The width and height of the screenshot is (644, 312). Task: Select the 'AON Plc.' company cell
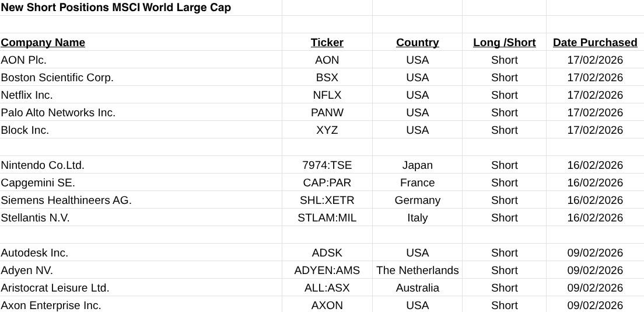tap(24, 60)
